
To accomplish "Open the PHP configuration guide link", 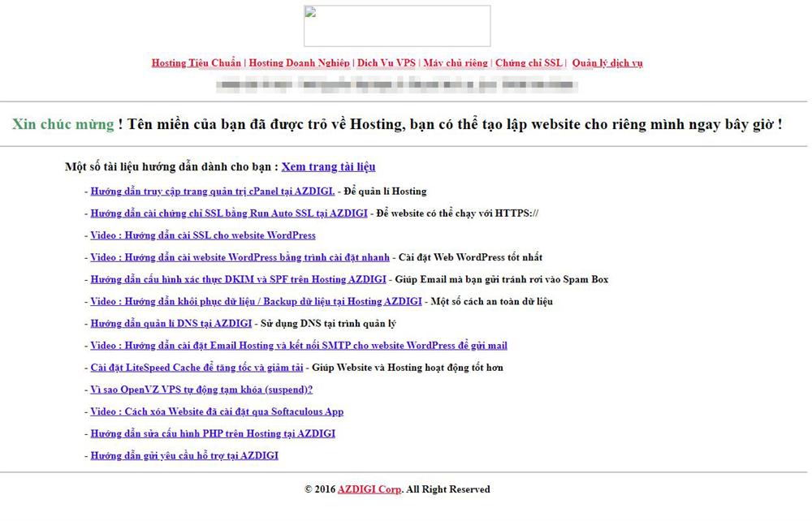I will [x=213, y=433].
